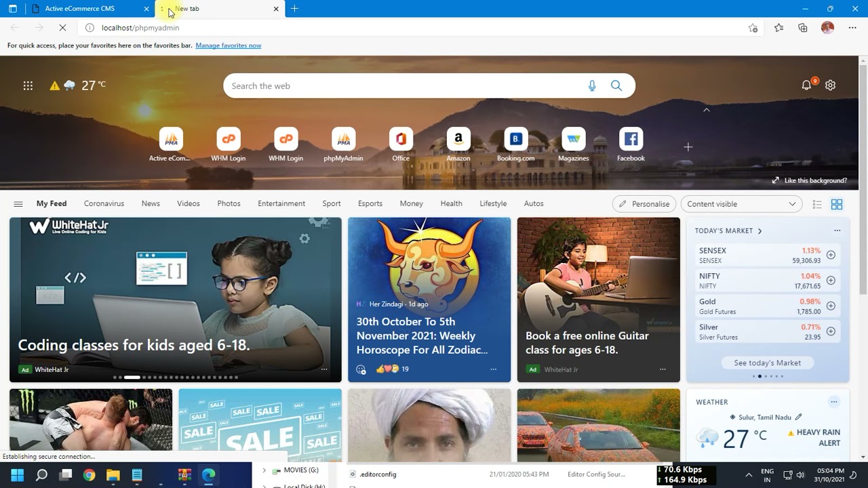Select the Entertainment feed tab
868x488 pixels.
tap(281, 204)
